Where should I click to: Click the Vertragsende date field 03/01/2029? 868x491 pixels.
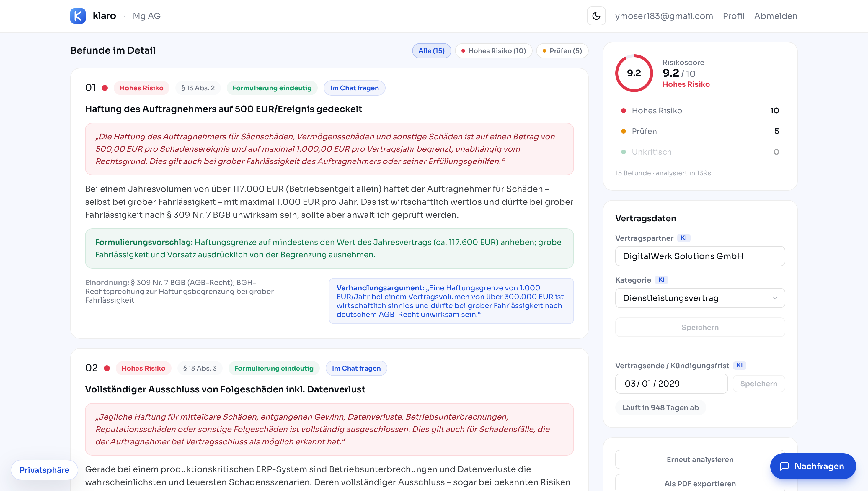click(x=671, y=383)
